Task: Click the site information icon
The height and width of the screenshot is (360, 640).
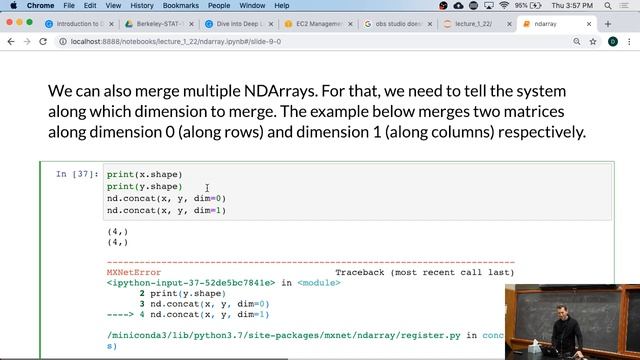Action: [x=62, y=42]
